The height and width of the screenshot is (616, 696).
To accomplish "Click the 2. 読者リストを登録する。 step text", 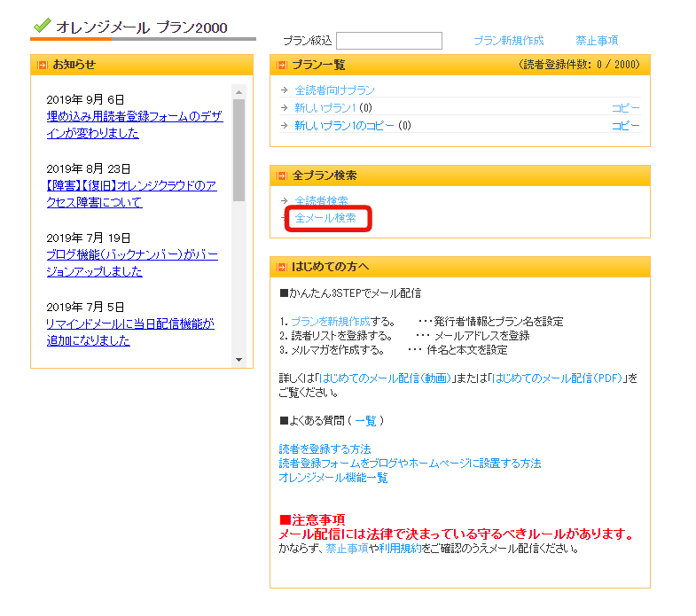I will click(336, 336).
